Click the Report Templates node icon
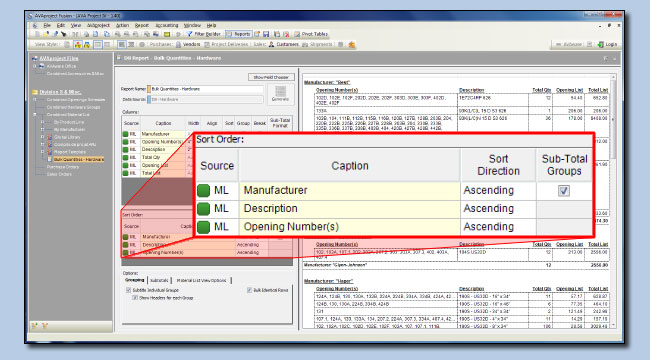650x360 pixels. [50, 152]
